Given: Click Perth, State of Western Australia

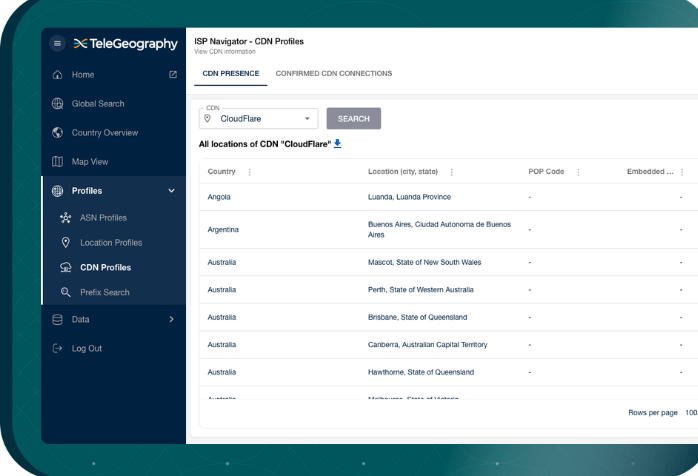Looking at the screenshot, I should pyautogui.click(x=421, y=289).
